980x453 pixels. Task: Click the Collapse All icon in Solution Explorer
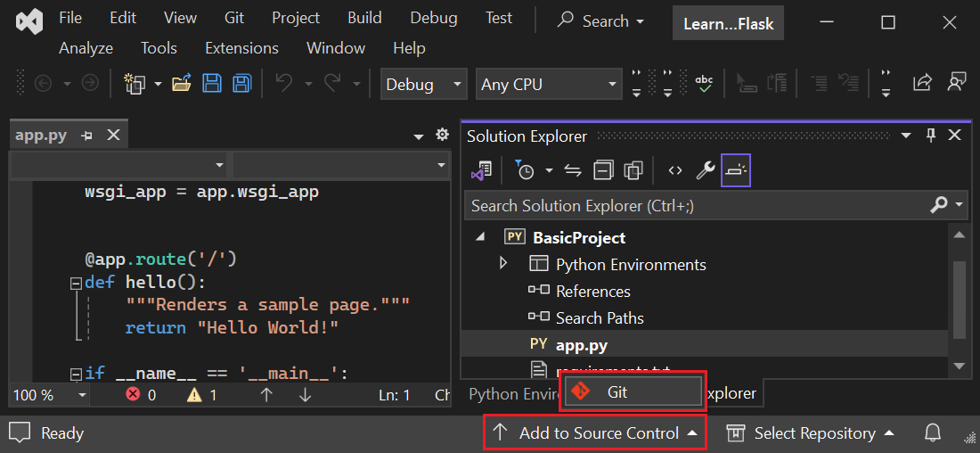[603, 170]
